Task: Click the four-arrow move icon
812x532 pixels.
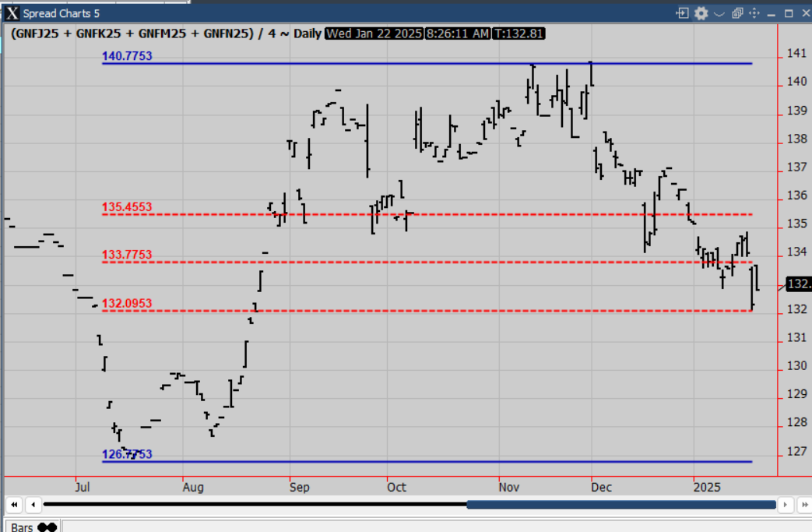Action: 754,13
